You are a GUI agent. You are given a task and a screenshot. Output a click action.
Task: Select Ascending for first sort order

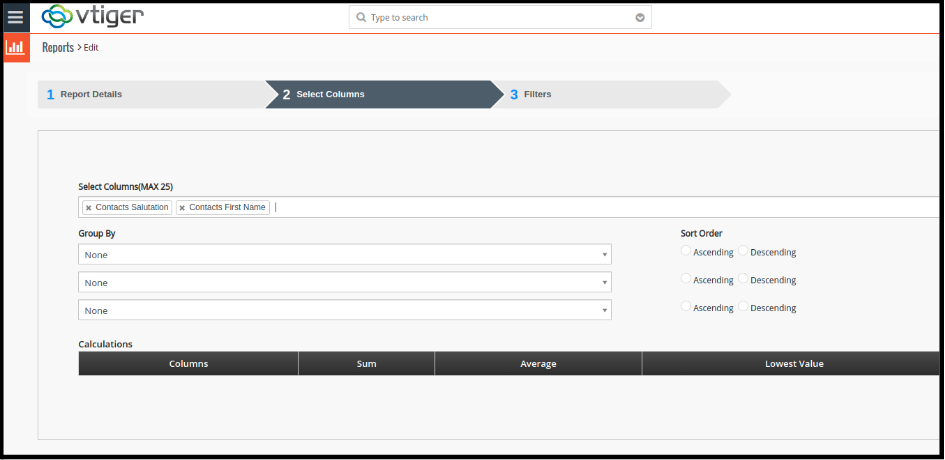[x=686, y=252]
